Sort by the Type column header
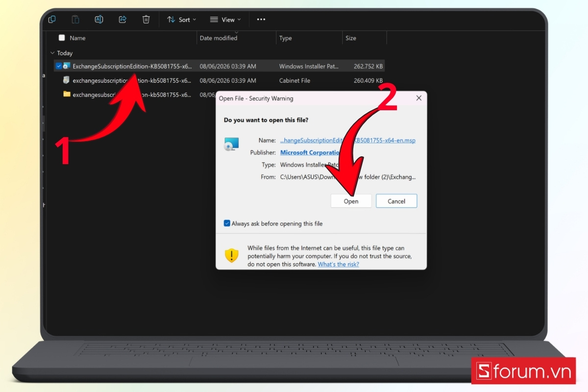This screenshot has width=588, height=392. (286, 38)
